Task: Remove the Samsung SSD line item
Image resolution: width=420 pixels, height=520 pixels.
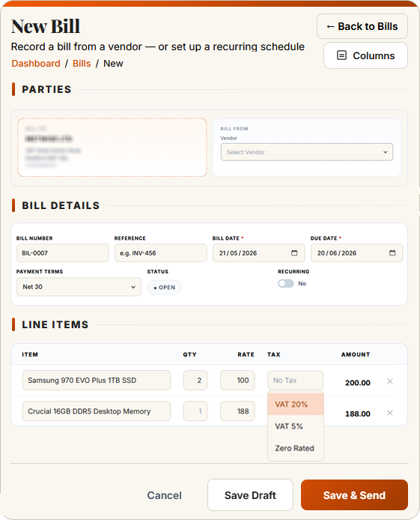Action: click(390, 381)
